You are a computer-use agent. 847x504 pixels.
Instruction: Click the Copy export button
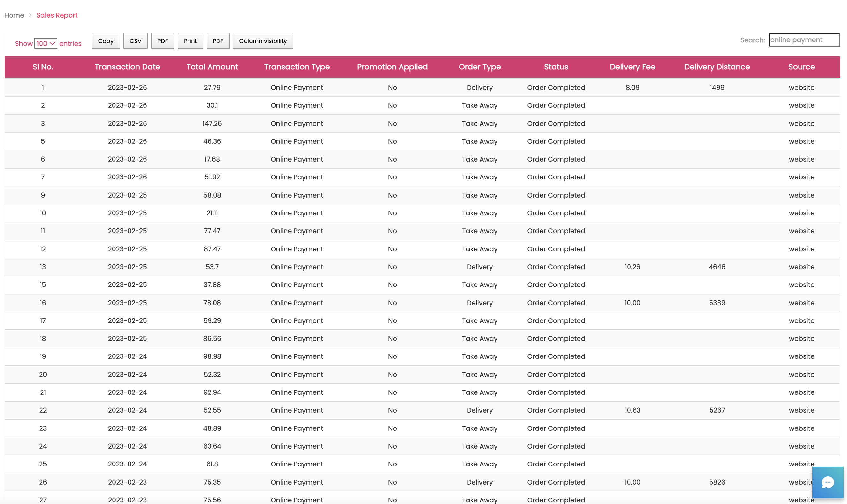click(106, 41)
